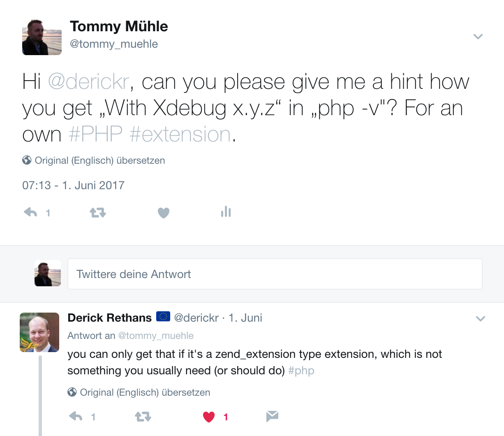504x436 pixels.
Task: Open Tommy Mühle's profile picture
Action: tap(42, 37)
